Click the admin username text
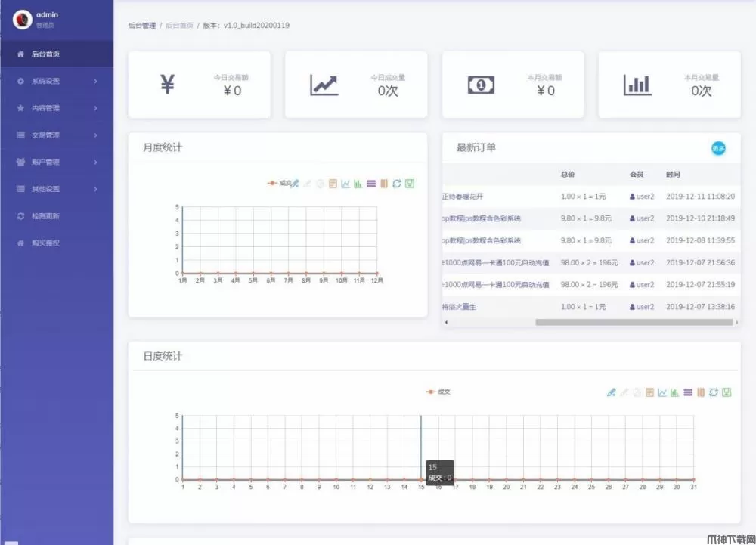Image resolution: width=756 pixels, height=545 pixels. tap(47, 14)
